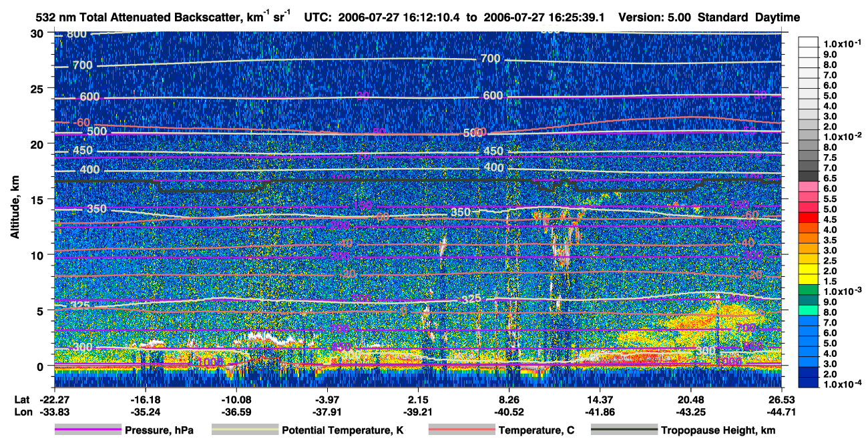The image size is (868, 445).
Task: Click the latitude value '8.26'
Action: coord(509,400)
